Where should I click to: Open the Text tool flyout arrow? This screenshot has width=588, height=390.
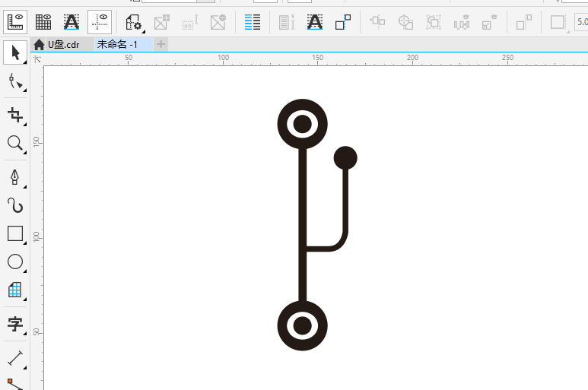click(25, 333)
